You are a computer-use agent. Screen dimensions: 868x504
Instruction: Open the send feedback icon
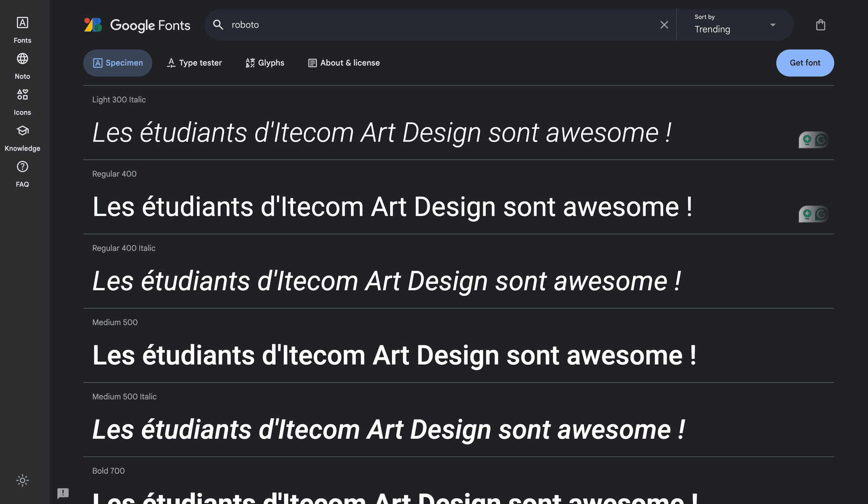pyautogui.click(x=63, y=493)
